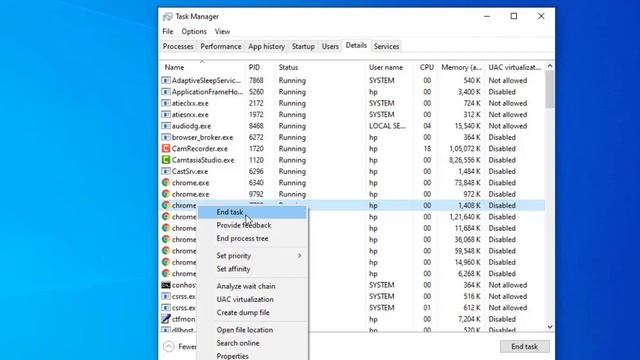Open the Options menu
640x360 pixels.
coord(194,31)
